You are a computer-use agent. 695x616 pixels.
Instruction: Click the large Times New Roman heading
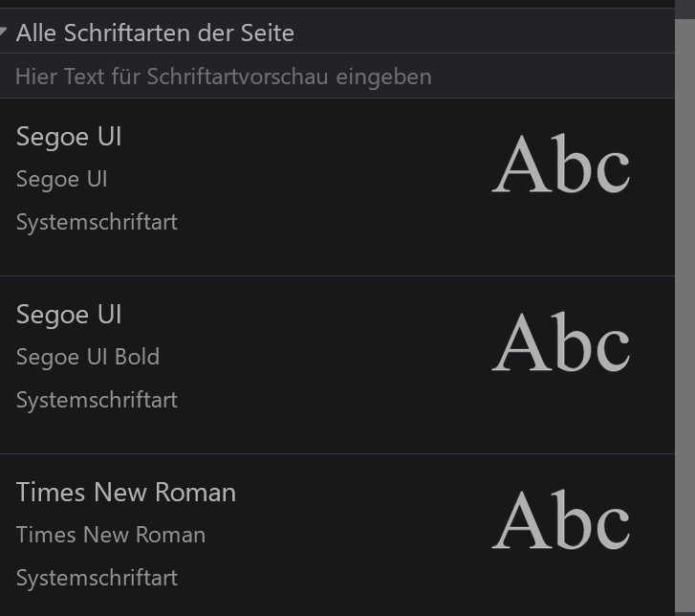(x=126, y=493)
